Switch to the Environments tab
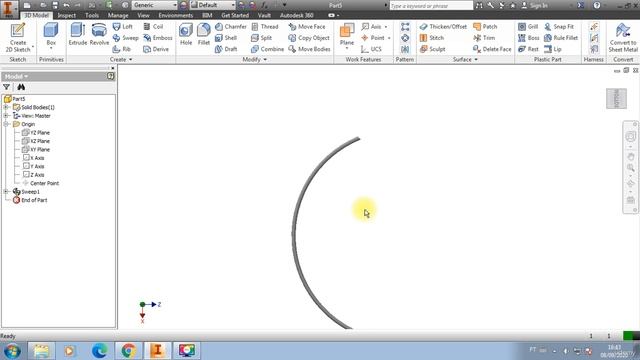Viewport: 640px width, 360px height. [x=176, y=16]
